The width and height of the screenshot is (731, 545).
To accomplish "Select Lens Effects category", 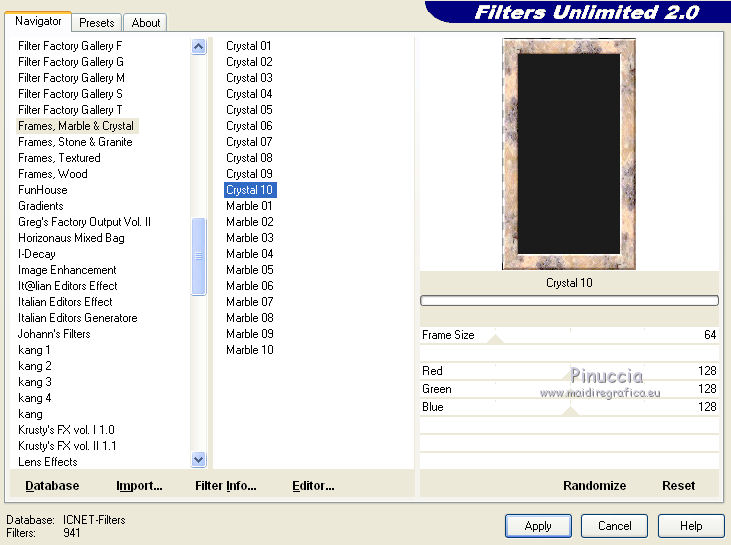I will pos(48,462).
